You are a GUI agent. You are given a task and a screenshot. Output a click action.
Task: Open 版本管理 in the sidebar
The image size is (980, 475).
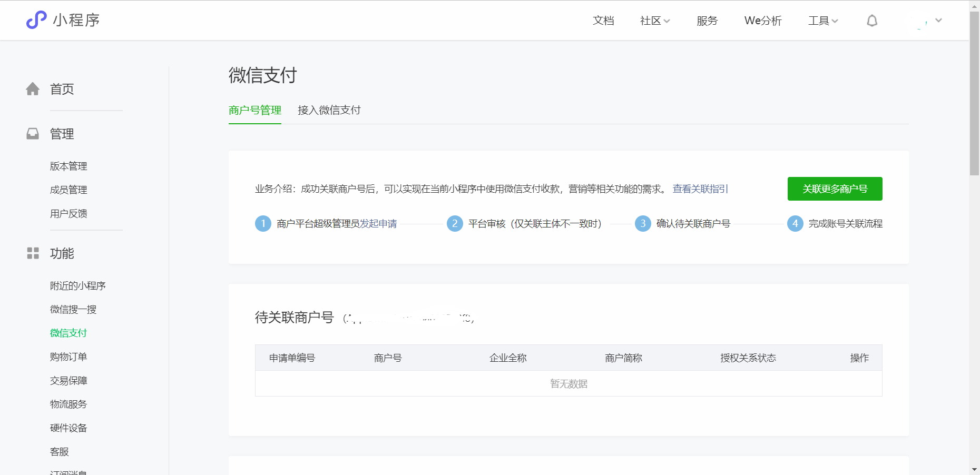coord(68,166)
